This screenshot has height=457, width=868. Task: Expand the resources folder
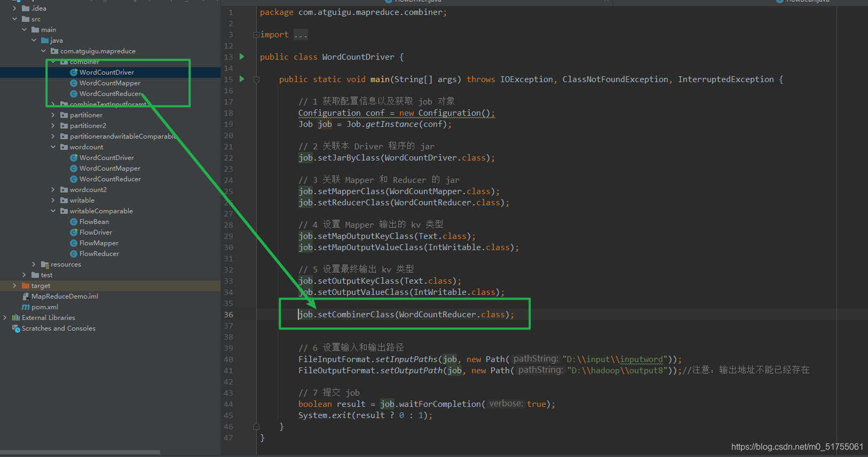[x=34, y=264]
